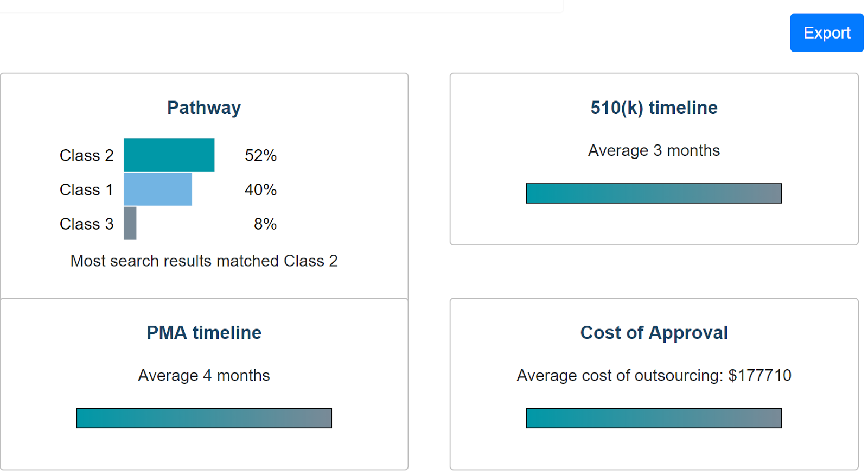Select the 510(k) timeline heading
The width and height of the screenshot is (868, 474).
654,108
